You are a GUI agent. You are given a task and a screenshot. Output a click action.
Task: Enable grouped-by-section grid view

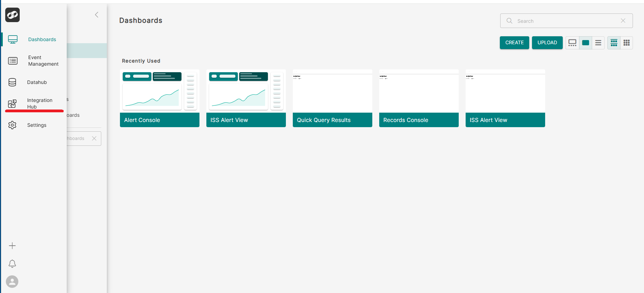[614, 43]
